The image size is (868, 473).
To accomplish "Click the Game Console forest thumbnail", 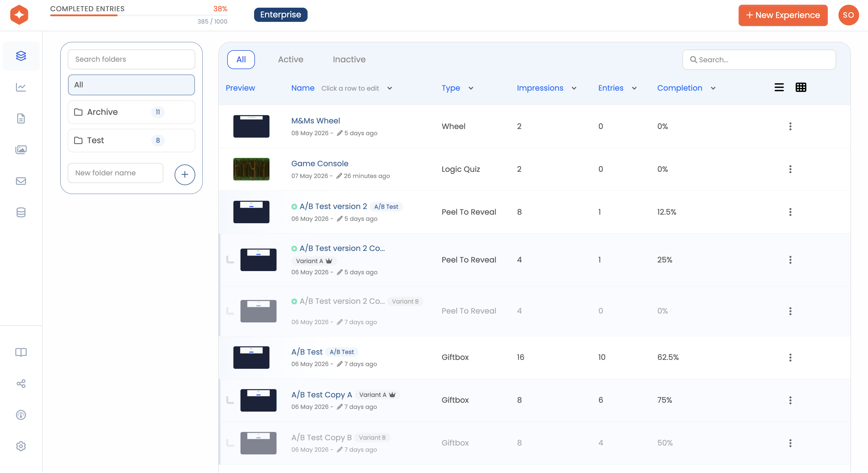I will [251, 169].
